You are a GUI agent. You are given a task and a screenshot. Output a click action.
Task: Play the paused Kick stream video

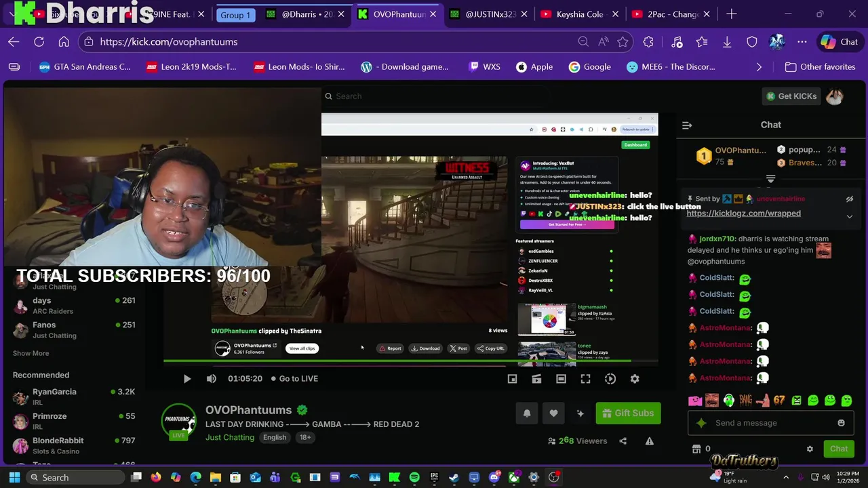pyautogui.click(x=187, y=379)
